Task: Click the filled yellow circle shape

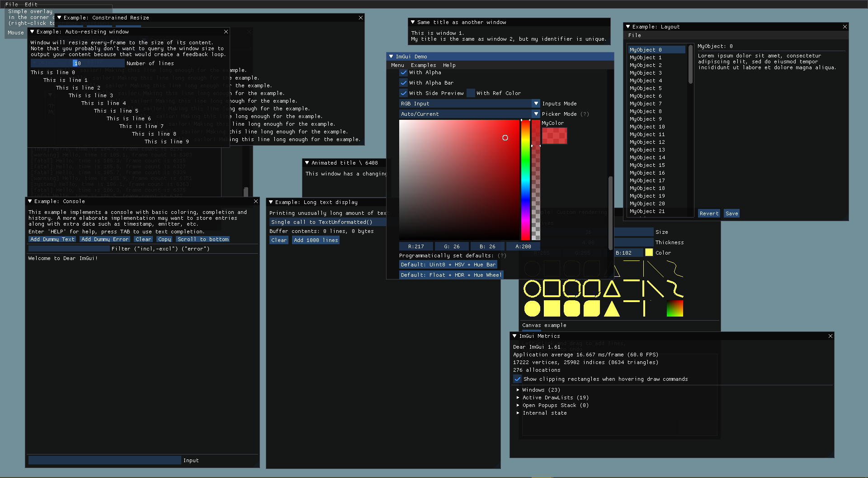Action: (532, 309)
